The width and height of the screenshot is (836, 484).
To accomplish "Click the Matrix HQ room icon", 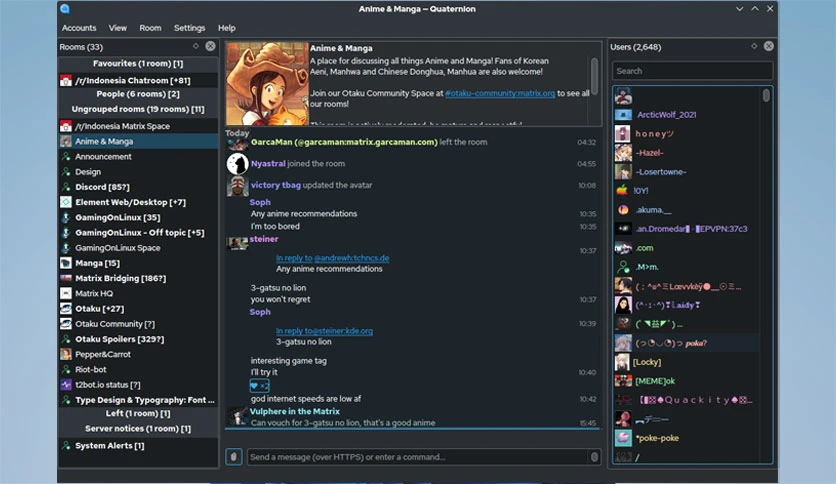I will click(x=66, y=293).
